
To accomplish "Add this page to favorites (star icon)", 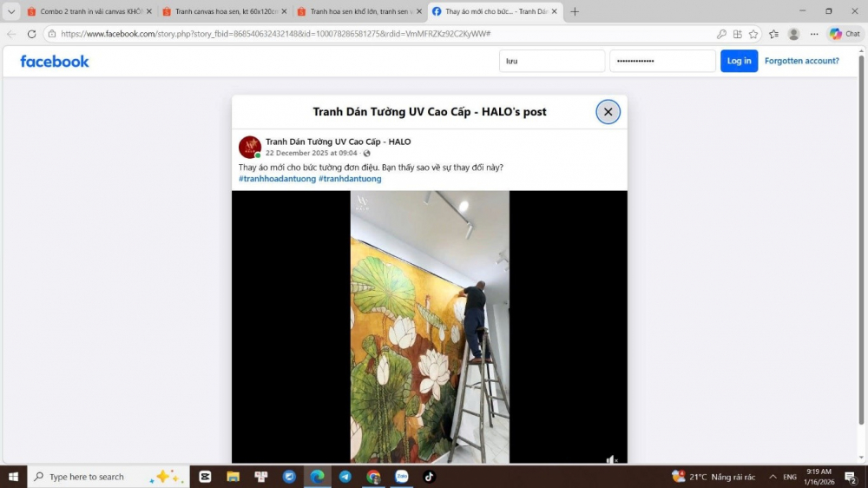I will pyautogui.click(x=753, y=34).
